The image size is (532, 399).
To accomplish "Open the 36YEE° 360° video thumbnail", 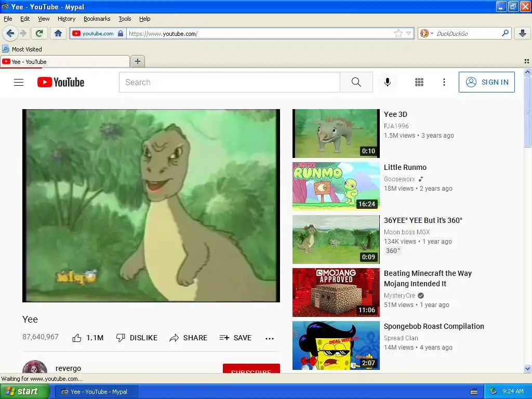I will (x=336, y=239).
